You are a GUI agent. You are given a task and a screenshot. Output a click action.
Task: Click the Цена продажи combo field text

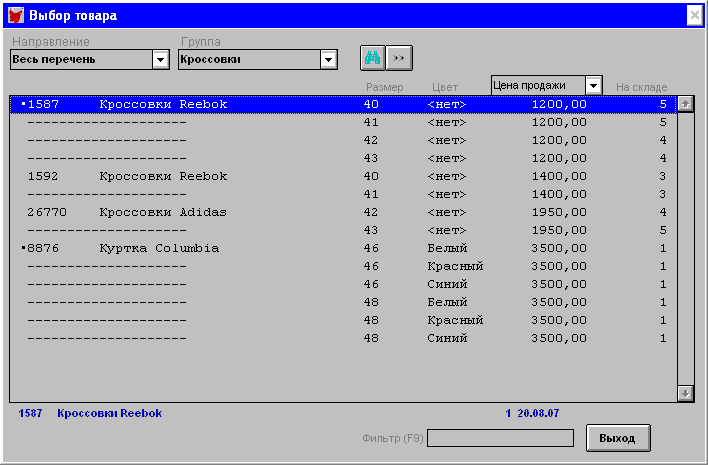coord(529,85)
